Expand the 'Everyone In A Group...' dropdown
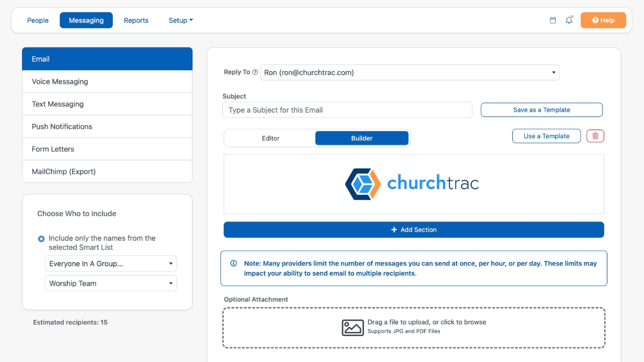This screenshot has width=644, height=362. tap(111, 263)
